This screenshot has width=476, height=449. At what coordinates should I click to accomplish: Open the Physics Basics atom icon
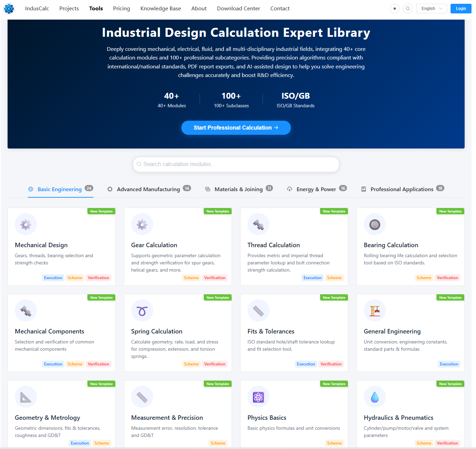point(258,396)
